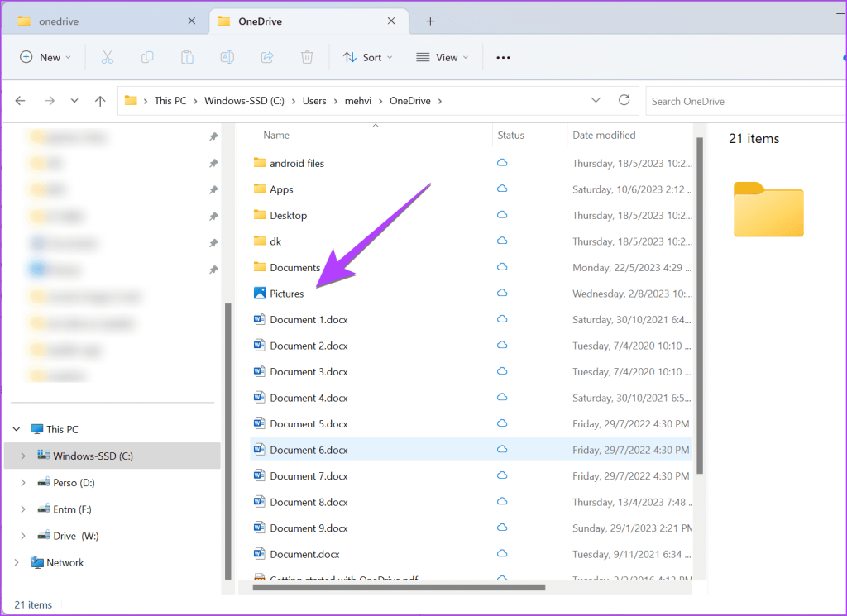Click the Delete icon in the toolbar
Viewport: 847px width, 616px height.
coord(306,57)
